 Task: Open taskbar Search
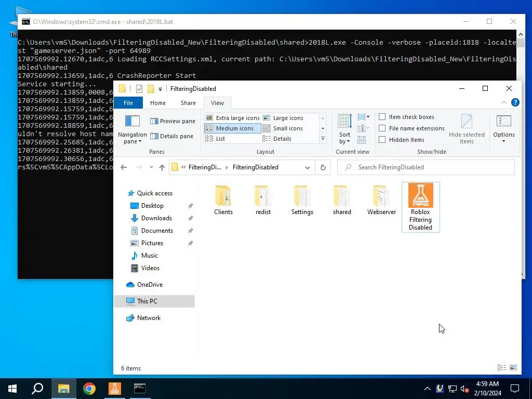[37, 389]
